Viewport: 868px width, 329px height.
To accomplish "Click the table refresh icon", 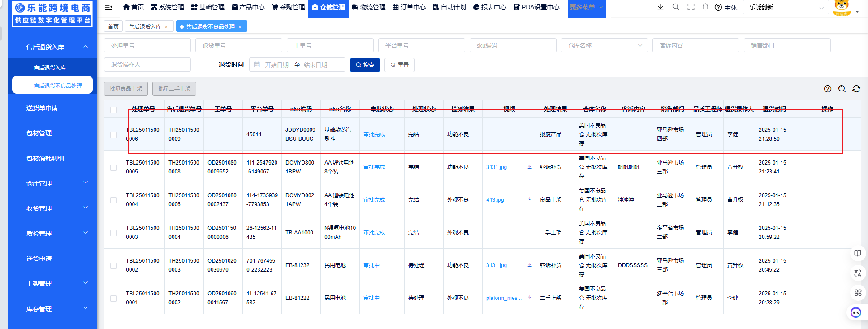I will point(856,89).
